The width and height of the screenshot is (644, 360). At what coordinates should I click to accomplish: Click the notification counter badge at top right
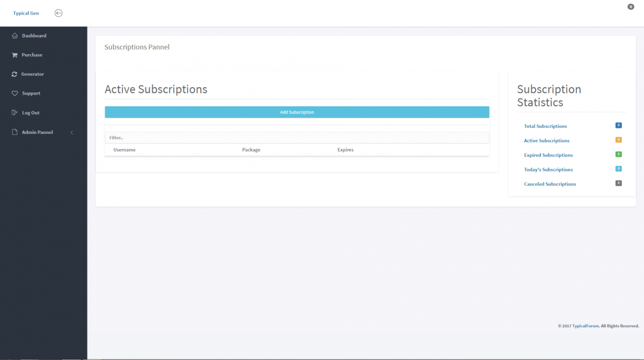[631, 7]
